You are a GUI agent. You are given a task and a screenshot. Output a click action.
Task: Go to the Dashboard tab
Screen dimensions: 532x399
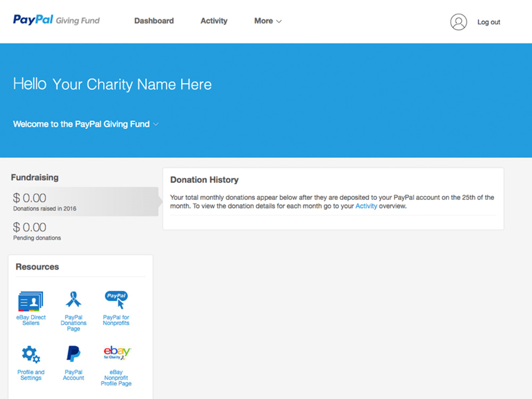pyautogui.click(x=154, y=21)
